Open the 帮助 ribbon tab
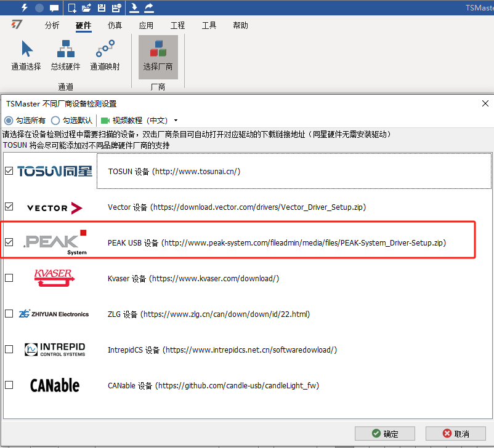 [240, 25]
